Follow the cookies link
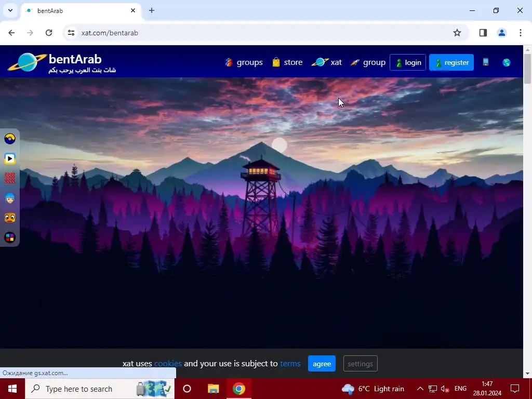Image resolution: width=532 pixels, height=399 pixels. [x=168, y=363]
